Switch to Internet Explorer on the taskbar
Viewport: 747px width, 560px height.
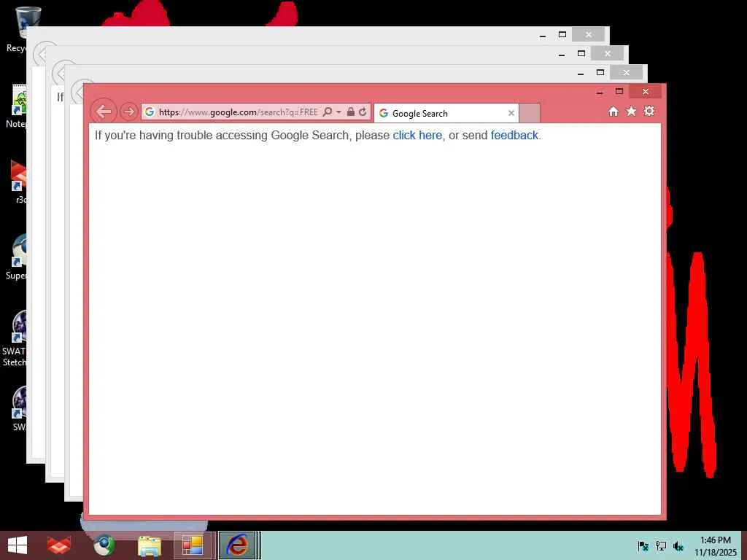(x=238, y=545)
